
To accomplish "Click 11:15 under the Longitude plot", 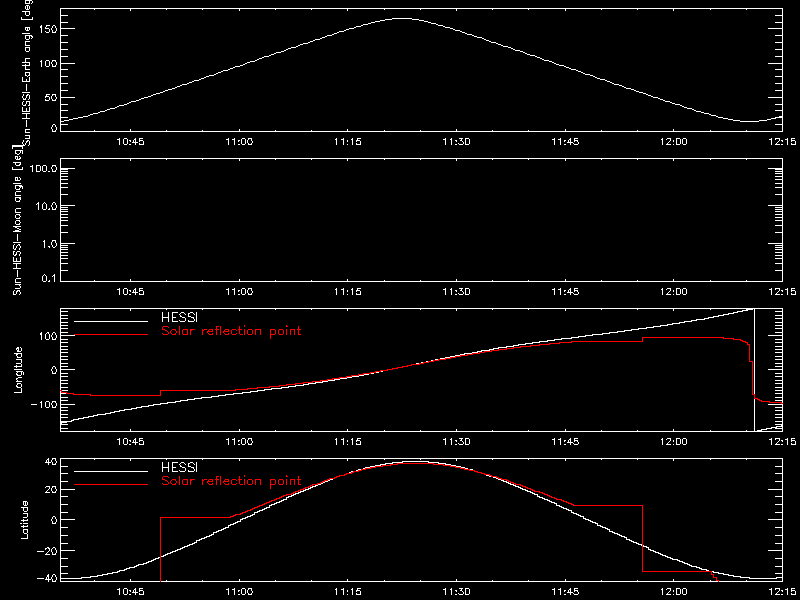I will click(347, 441).
